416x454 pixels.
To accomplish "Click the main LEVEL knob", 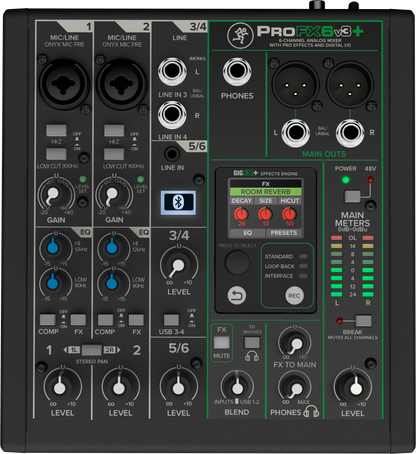I will pos(355,388).
